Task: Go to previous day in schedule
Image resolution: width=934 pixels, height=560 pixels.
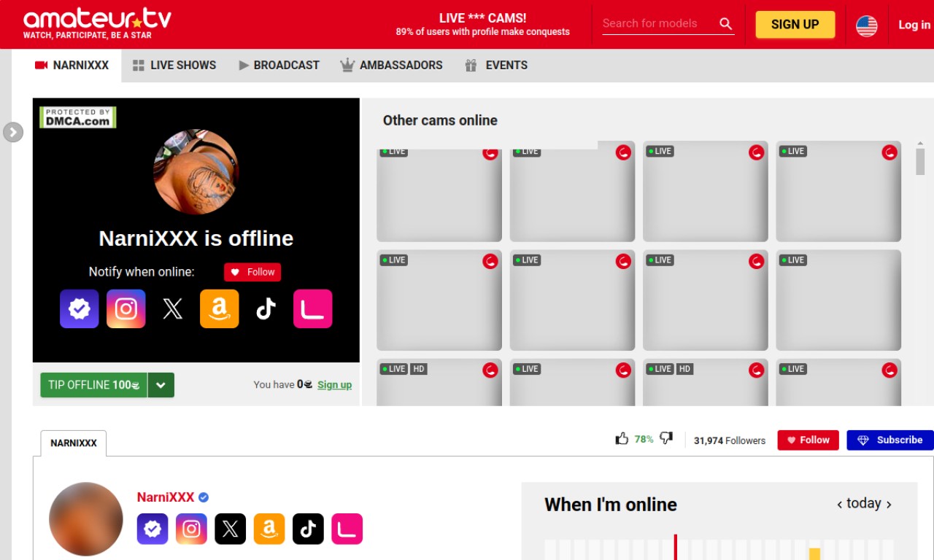Action: coord(840,504)
